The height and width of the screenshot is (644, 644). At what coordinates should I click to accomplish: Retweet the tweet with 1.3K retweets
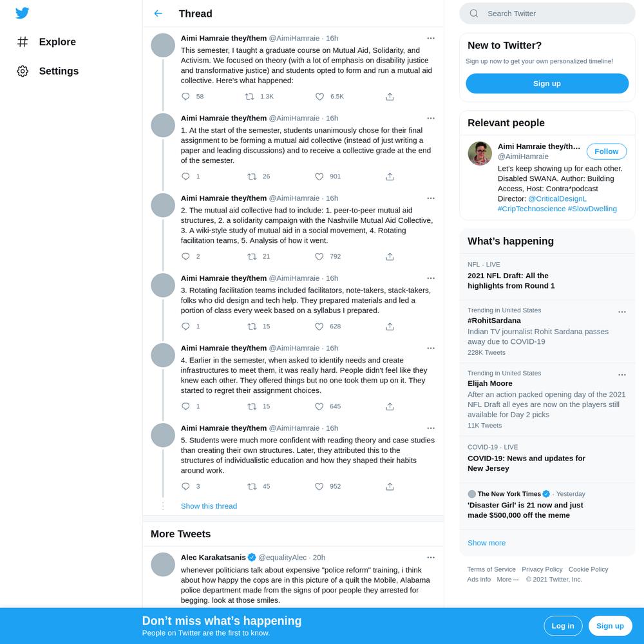[249, 97]
